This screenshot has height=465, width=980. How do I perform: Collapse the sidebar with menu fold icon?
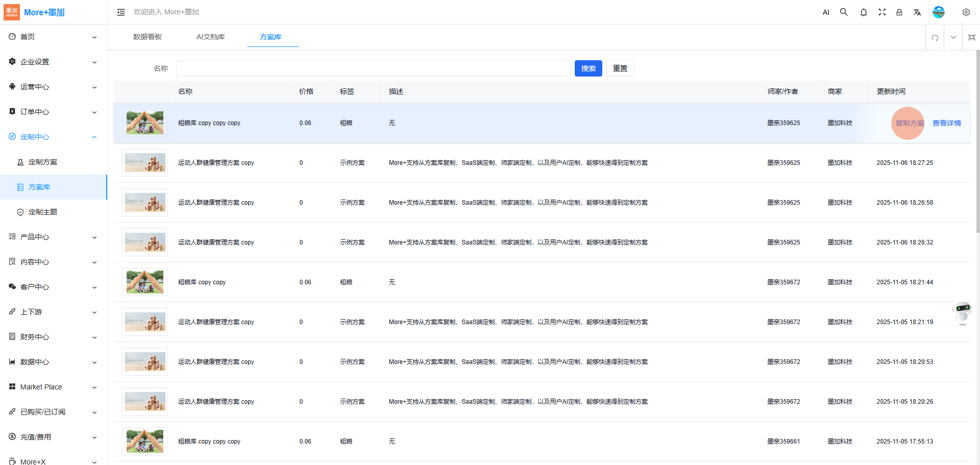point(121,12)
